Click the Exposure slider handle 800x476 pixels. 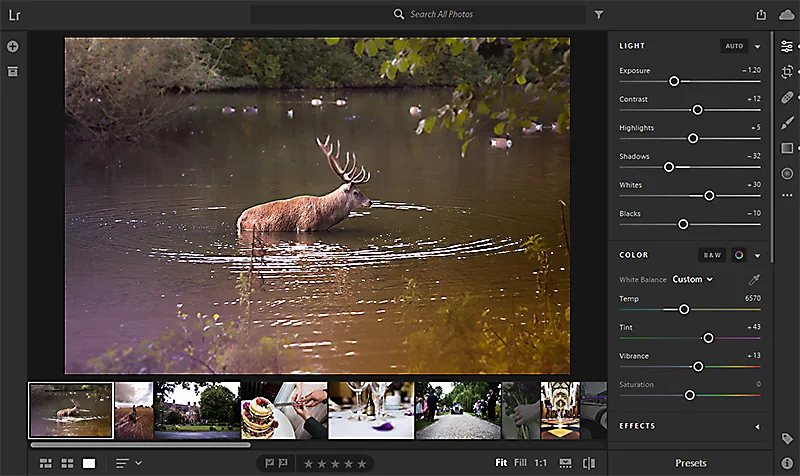click(674, 81)
